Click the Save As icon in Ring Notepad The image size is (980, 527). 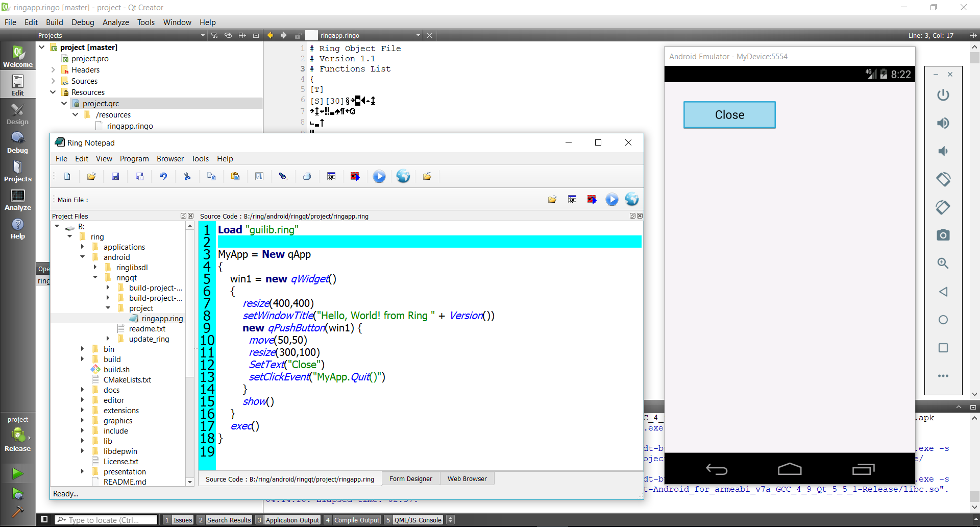[139, 176]
